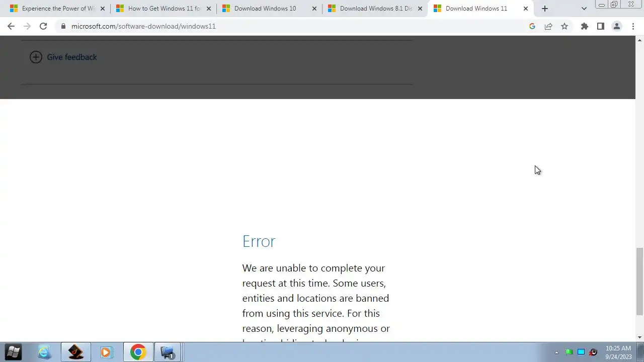
Task: Reload the Windows 11 download page
Action: [43, 26]
